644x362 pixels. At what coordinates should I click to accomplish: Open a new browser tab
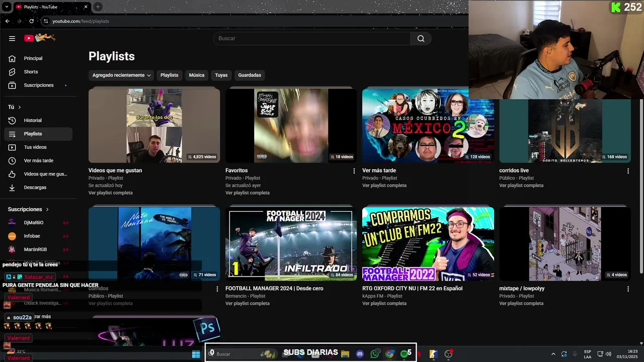coord(98,7)
